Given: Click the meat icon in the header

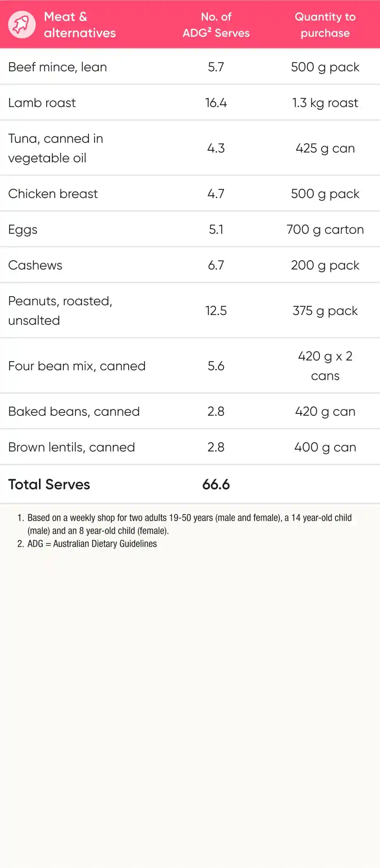Looking at the screenshot, I should click(x=22, y=25).
